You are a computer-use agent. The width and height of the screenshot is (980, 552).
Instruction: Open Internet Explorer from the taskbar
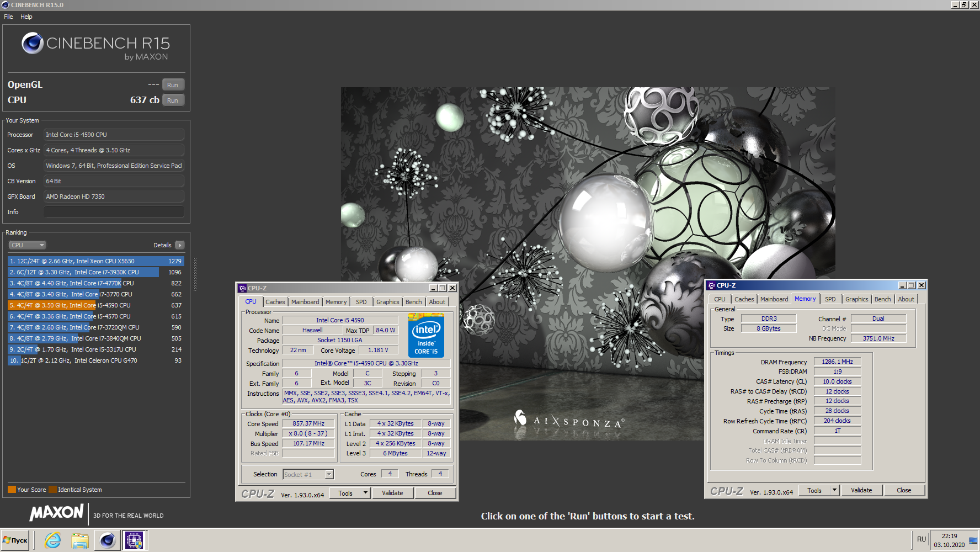pos(53,540)
